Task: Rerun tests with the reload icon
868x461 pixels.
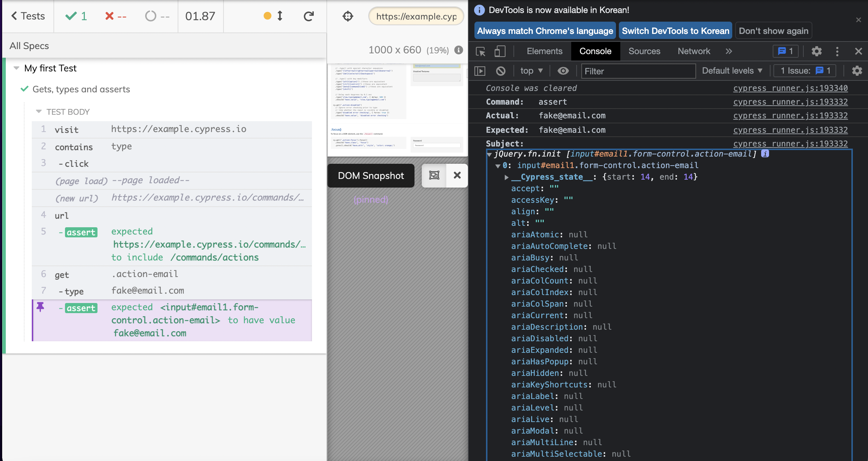Action: coord(309,16)
